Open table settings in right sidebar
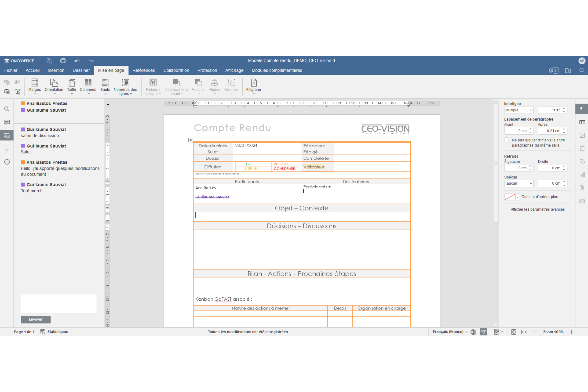 (x=582, y=122)
